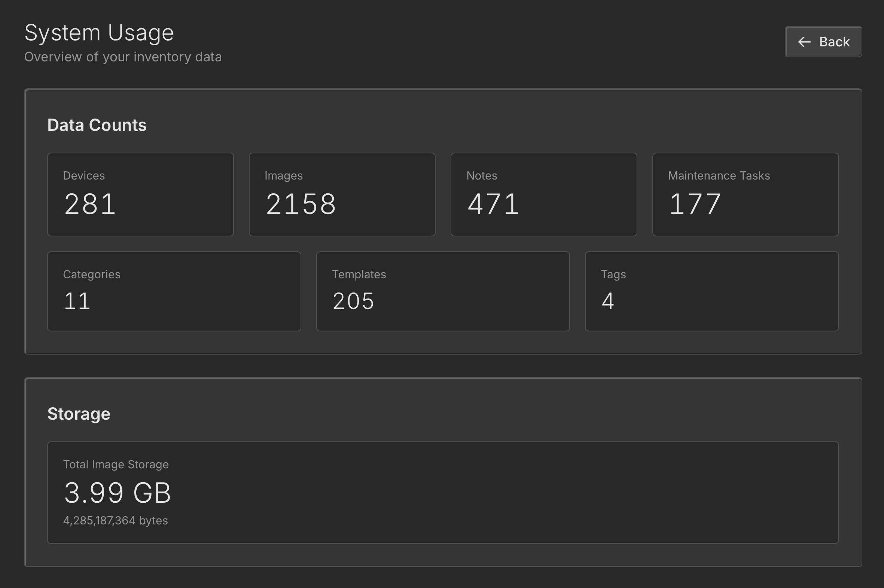
Task: Select the Images label
Action: 283,175
